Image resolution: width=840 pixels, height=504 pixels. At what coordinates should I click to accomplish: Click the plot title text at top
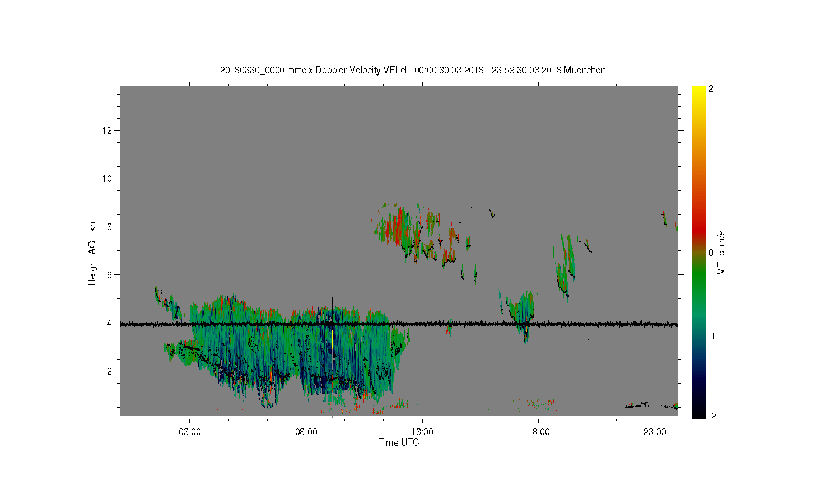coord(413,70)
